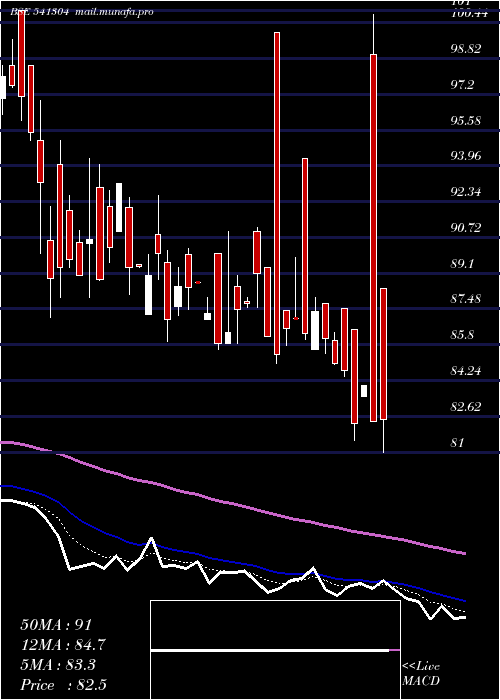
Task: Click the 97.2 price axis label
Action: pos(462,84)
